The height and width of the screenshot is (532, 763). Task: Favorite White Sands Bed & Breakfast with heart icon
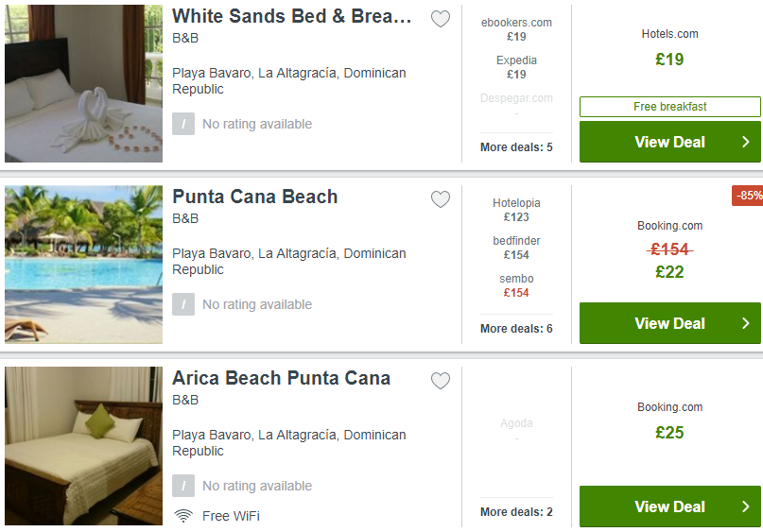pyautogui.click(x=441, y=19)
